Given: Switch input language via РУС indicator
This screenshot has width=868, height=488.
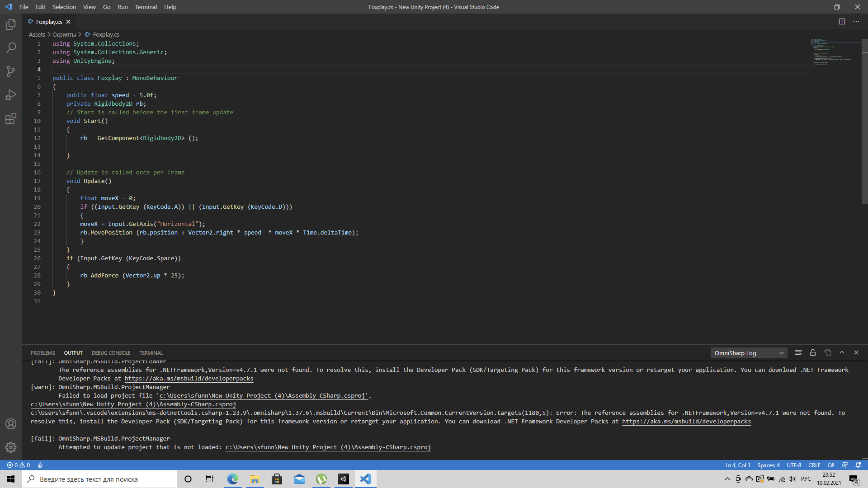Looking at the screenshot, I should (806, 479).
